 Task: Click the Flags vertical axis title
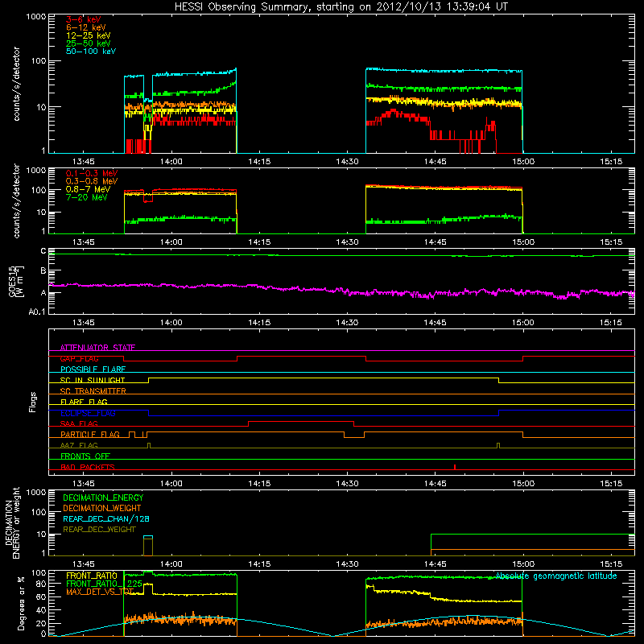pyautogui.click(x=33, y=402)
